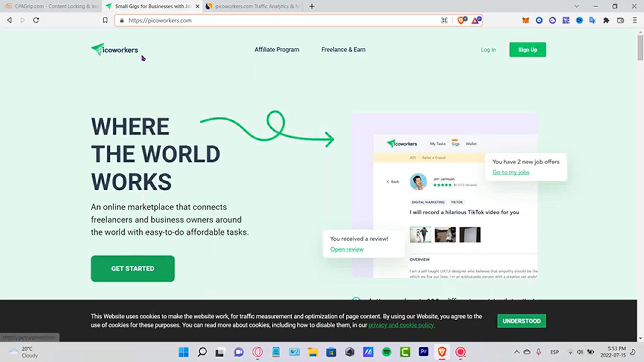Click the first gig thumbnail image
Screen dimensions: 644x362
click(420, 235)
